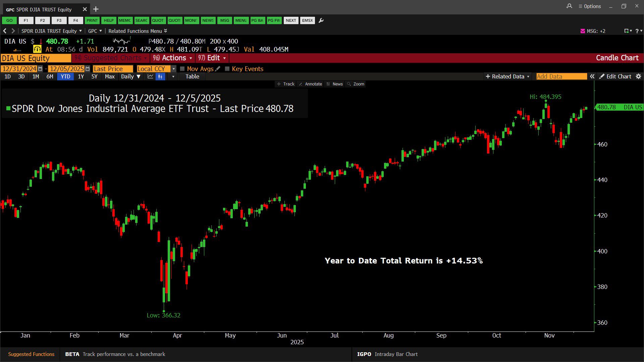Activate the Track crosshair tool
Screen dimensions: 644x362
pyautogui.click(x=286, y=84)
